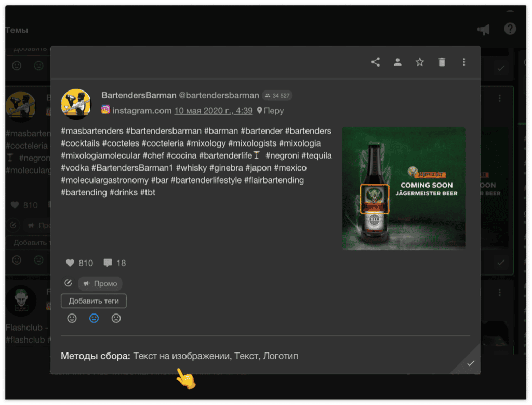The width and height of the screenshot is (532, 405).
Task: Click the #mixologiamolecular hashtag
Action: (x=100, y=155)
